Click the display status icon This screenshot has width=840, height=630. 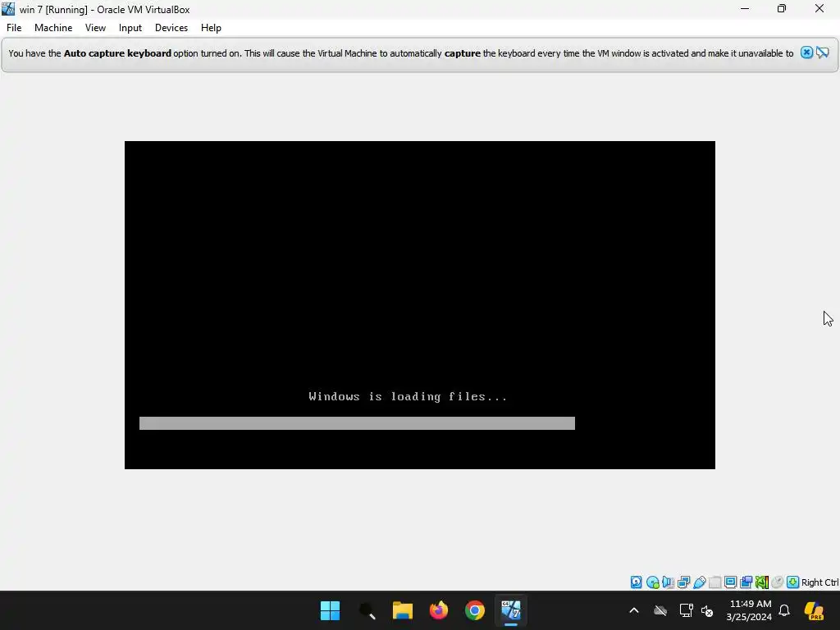click(730, 582)
